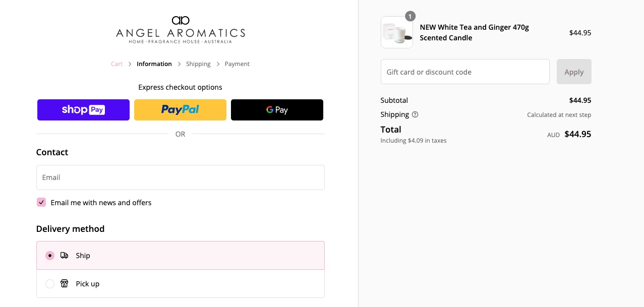Viewport: 644px width, 307px height.
Task: Jump to Shipping breadcrumb step
Action: click(198, 64)
